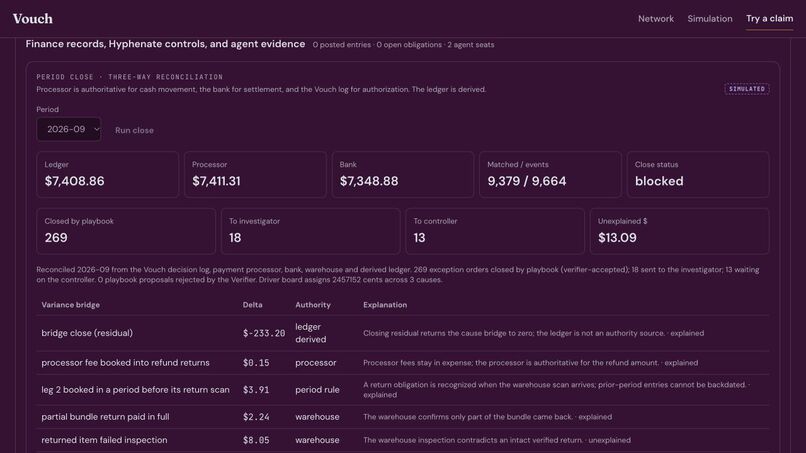
Task: Select the Ledger $7,408.86 card
Action: point(107,174)
